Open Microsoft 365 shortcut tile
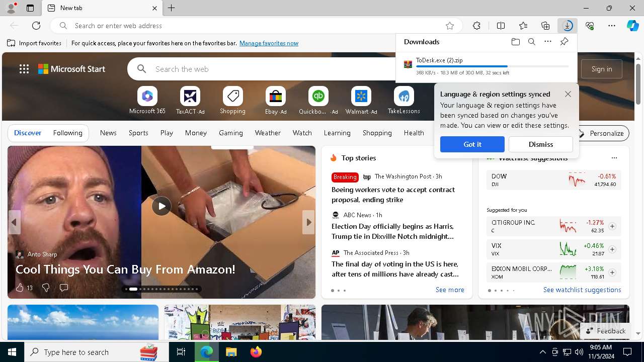 (x=147, y=101)
